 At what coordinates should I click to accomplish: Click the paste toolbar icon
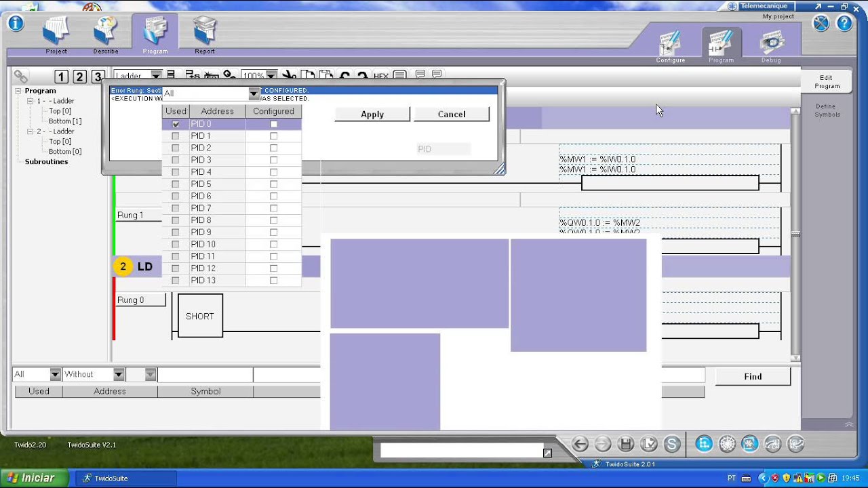tap(326, 75)
